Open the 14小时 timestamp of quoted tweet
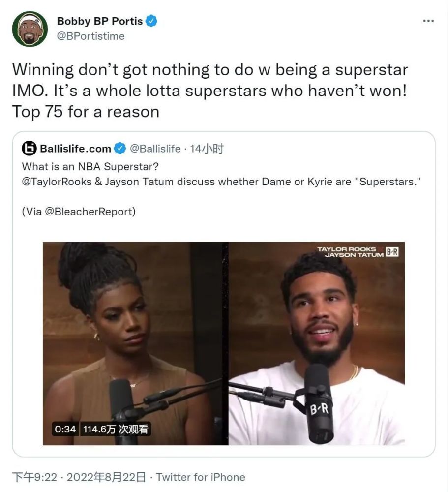This screenshot has height=492, width=448. pos(207,149)
